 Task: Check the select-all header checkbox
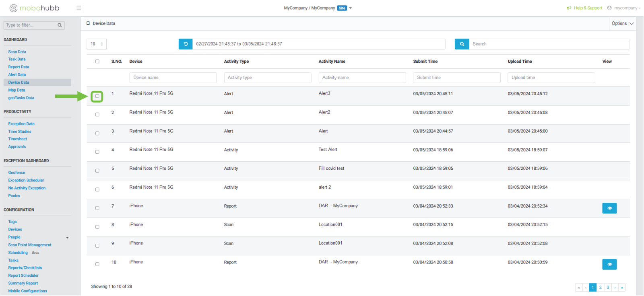(x=97, y=62)
